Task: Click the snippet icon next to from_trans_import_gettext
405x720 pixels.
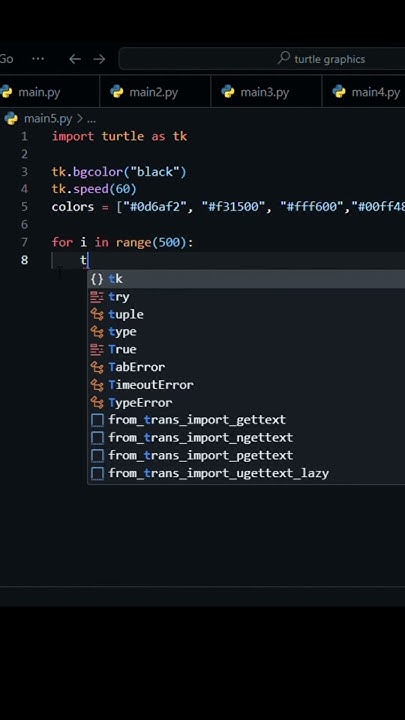Action: (97, 420)
